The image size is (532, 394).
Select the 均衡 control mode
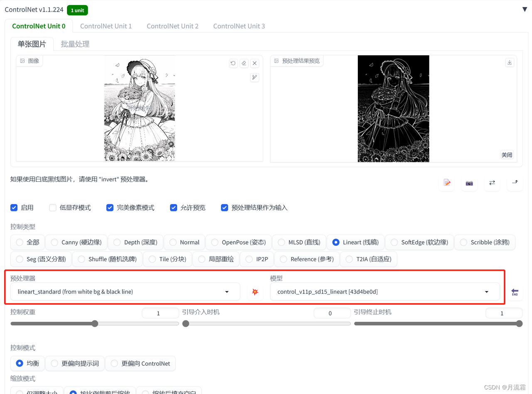27,363
